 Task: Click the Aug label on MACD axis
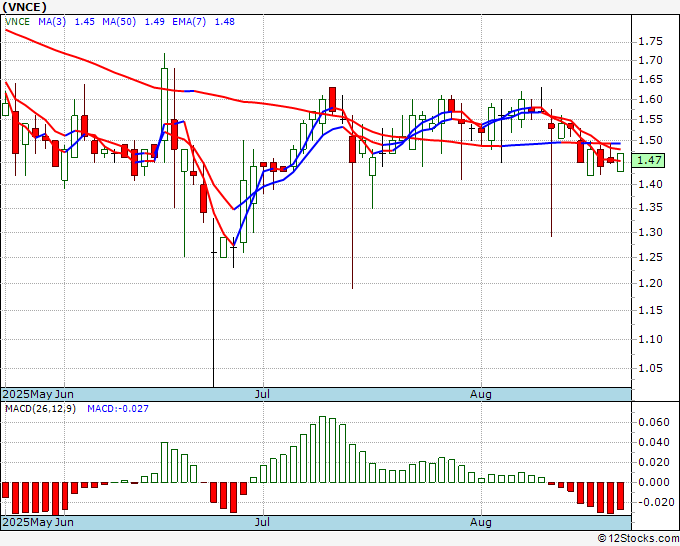pyautogui.click(x=481, y=522)
